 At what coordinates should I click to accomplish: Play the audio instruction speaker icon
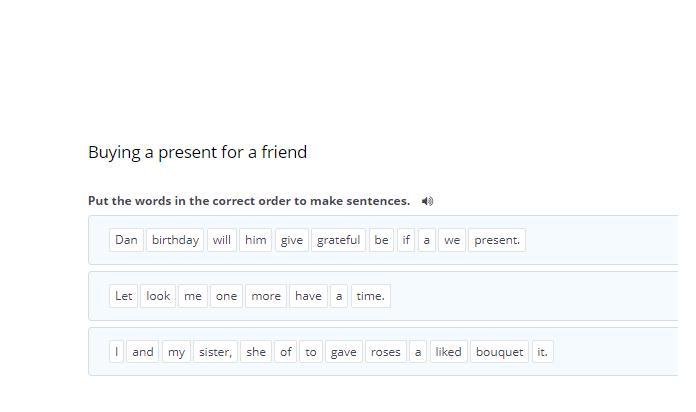(428, 201)
